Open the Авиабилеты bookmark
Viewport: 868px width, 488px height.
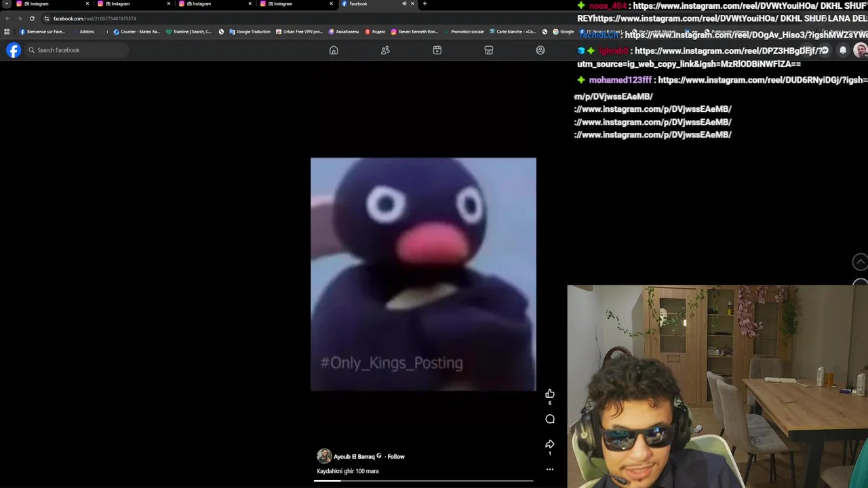tap(344, 32)
